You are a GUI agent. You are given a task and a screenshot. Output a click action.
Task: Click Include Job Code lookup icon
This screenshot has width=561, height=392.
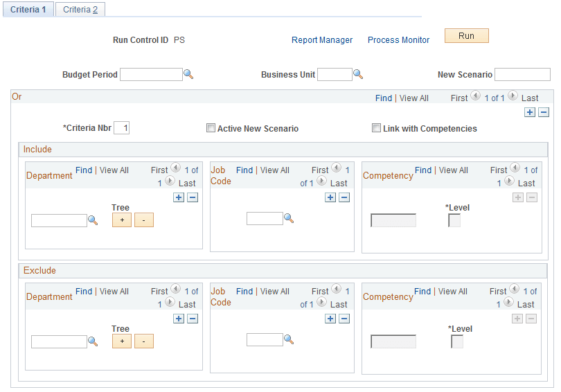[x=289, y=219]
